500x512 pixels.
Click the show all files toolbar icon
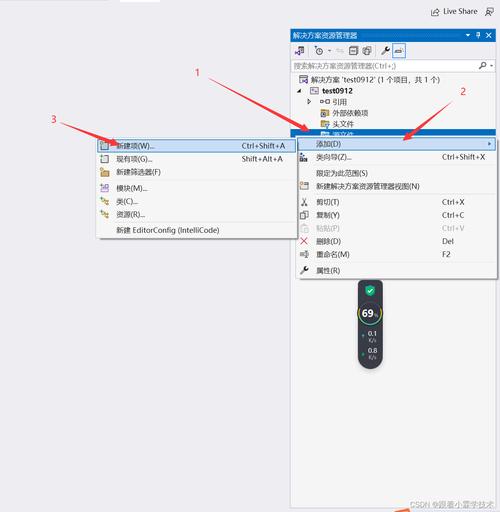(367, 51)
